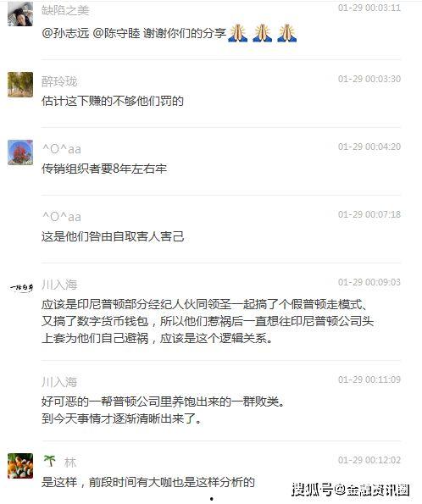The width and height of the screenshot is (422, 504).
Task: Click the 搜狐号@金融资讯圈 watermark
Action: tap(351, 490)
